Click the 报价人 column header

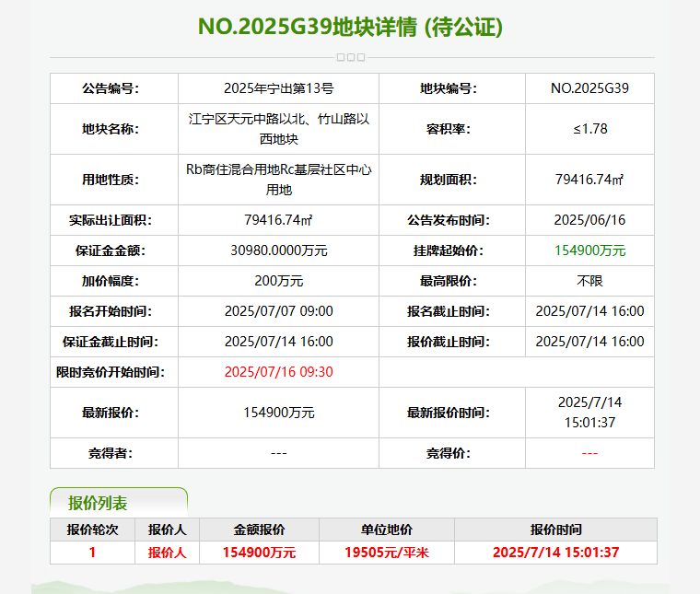[x=167, y=530]
